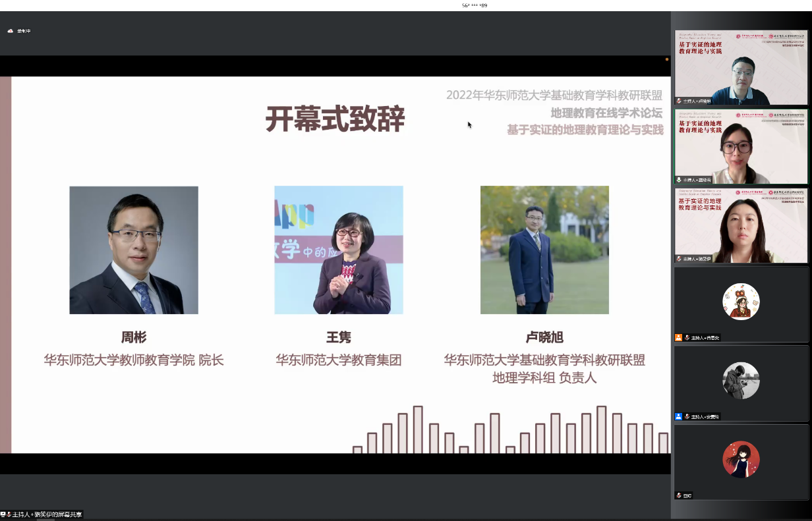
Task: Click the green active microphone icon on the video tile
Action: tap(679, 180)
